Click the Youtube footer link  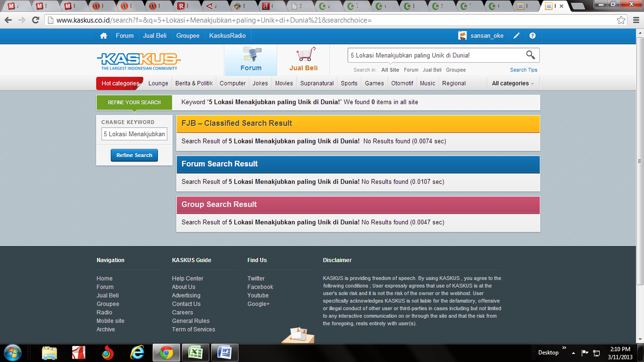pyautogui.click(x=258, y=296)
